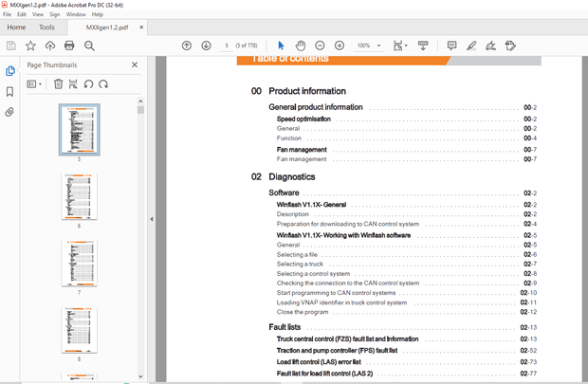Close the Page Thumbnails panel
The height and width of the screenshot is (384, 588).
point(135,64)
